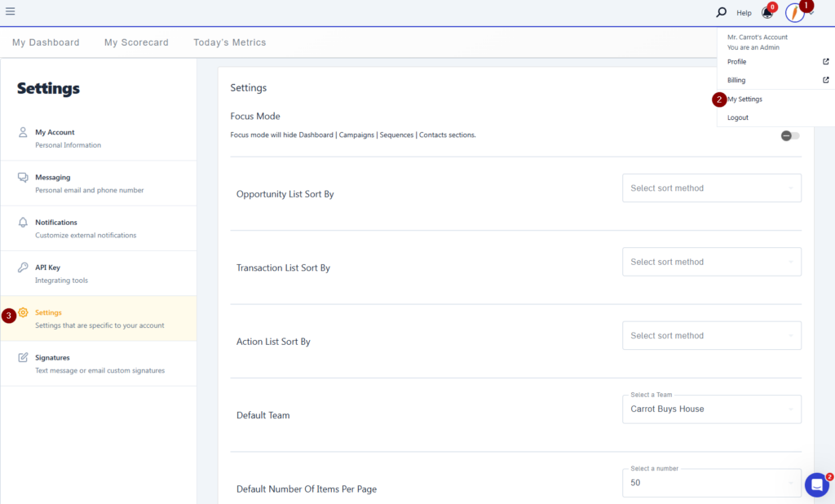Open Action List Sort By dropdown
This screenshot has width=835, height=504.
(x=711, y=336)
